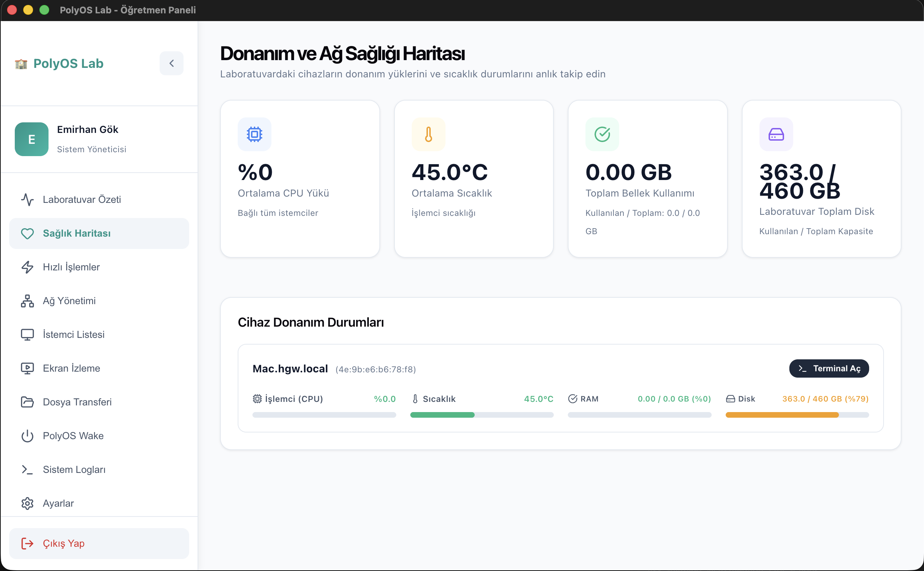The height and width of the screenshot is (571, 924).
Task: View Sistem Logları
Action: pos(99,470)
